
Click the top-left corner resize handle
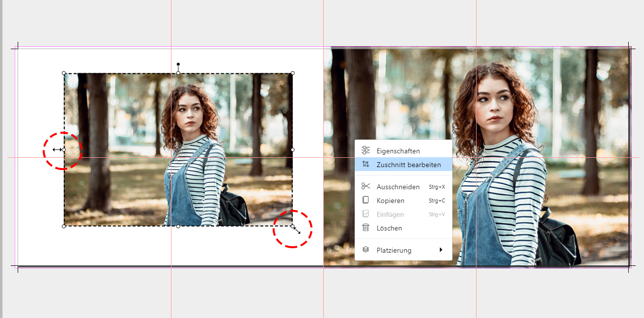[64, 73]
